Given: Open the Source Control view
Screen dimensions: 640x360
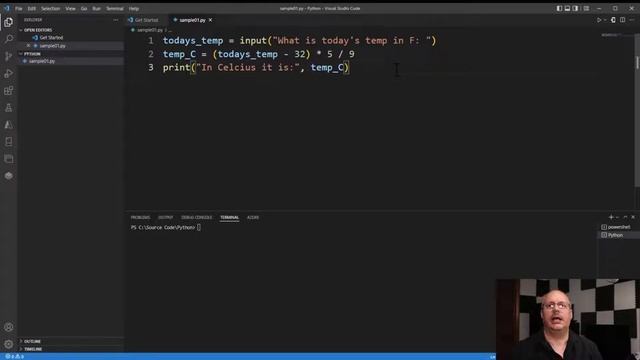Looking at the screenshot, I should click(9, 56).
